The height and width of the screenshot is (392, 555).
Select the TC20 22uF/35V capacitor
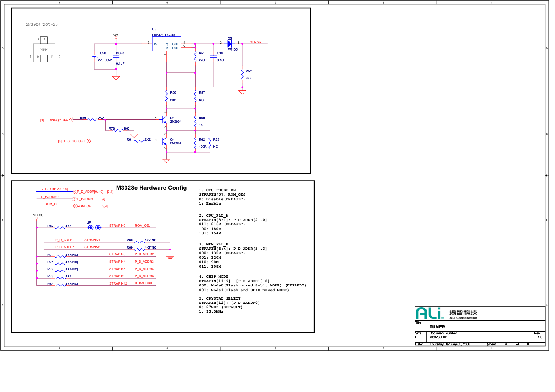[x=94, y=57]
